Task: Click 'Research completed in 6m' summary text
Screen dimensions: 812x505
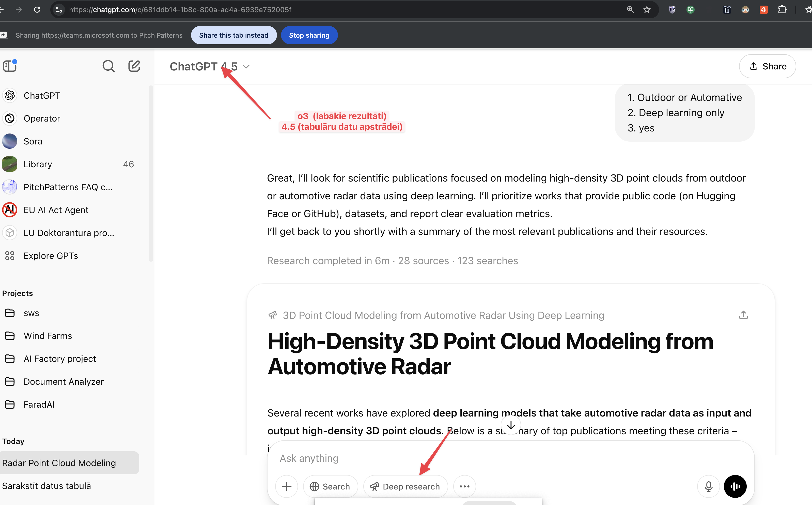Action: (x=328, y=261)
